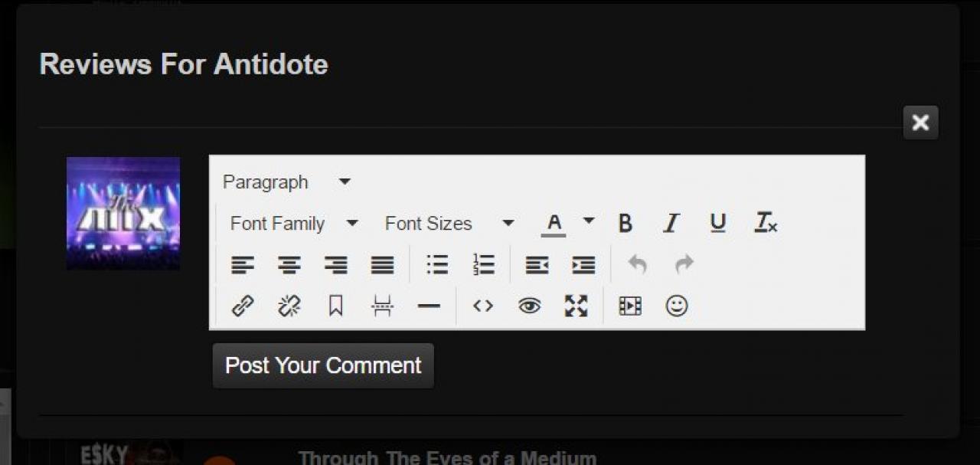Image resolution: width=980 pixels, height=465 pixels.
Task: Open text color picker arrow
Action: (x=589, y=221)
